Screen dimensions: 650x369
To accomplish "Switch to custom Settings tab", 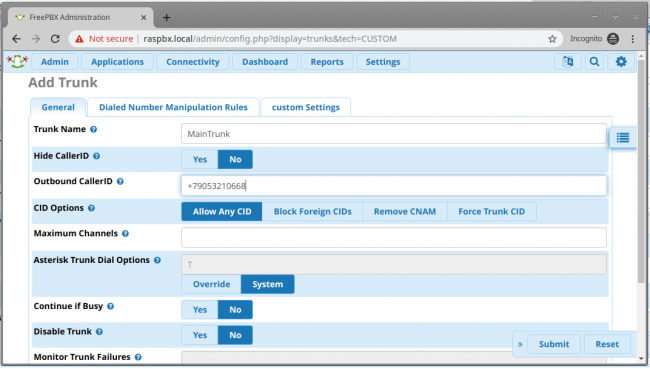I will (x=306, y=107).
